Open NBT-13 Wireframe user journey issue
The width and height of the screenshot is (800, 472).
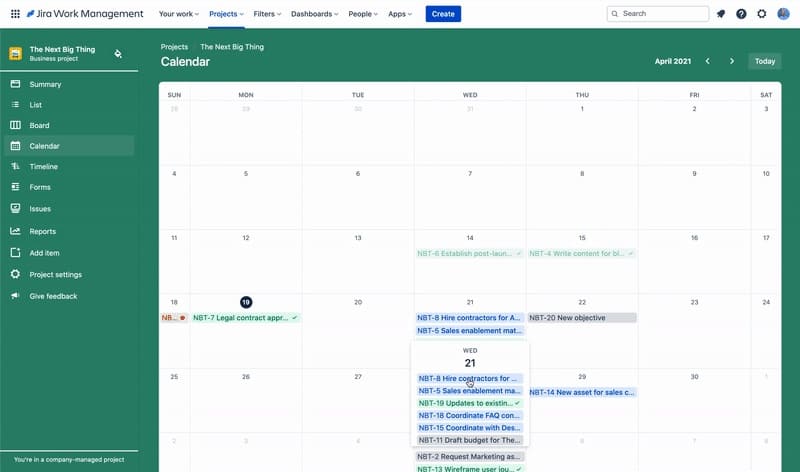pyautogui.click(x=469, y=468)
